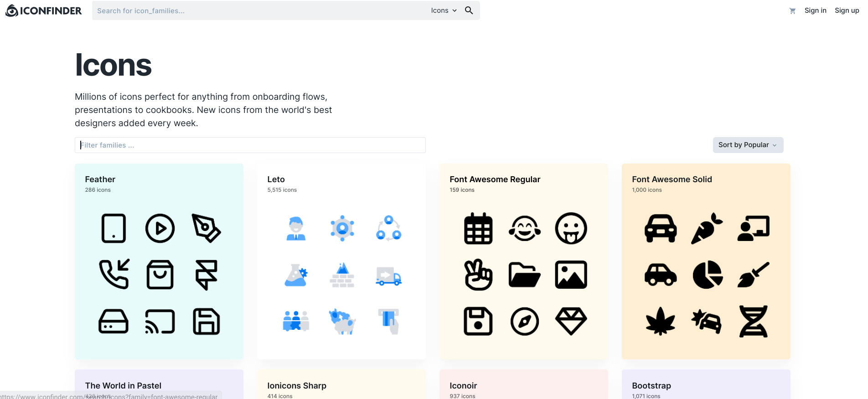
Task: Select the image picture icon
Action: tap(571, 275)
